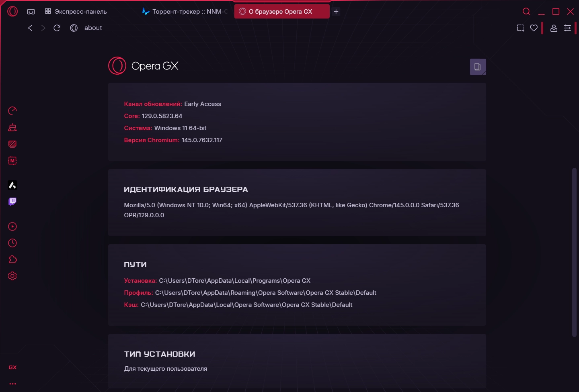The height and width of the screenshot is (392, 579).
Task: Copy browser info with copy button
Action: click(x=478, y=67)
